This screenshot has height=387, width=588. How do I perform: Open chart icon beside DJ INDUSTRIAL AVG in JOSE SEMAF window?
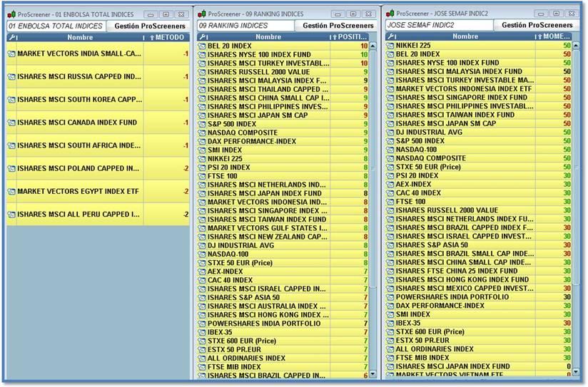390,133
